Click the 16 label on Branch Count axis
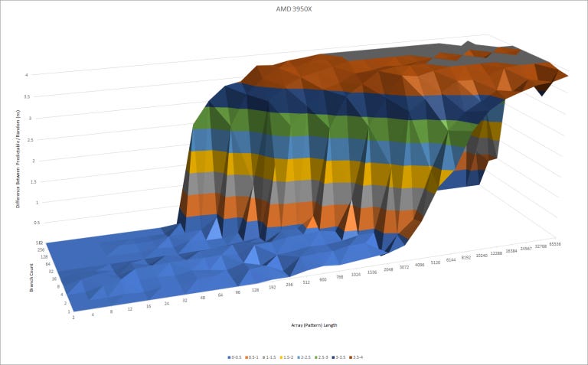The width and height of the screenshot is (588, 365). coord(54,279)
